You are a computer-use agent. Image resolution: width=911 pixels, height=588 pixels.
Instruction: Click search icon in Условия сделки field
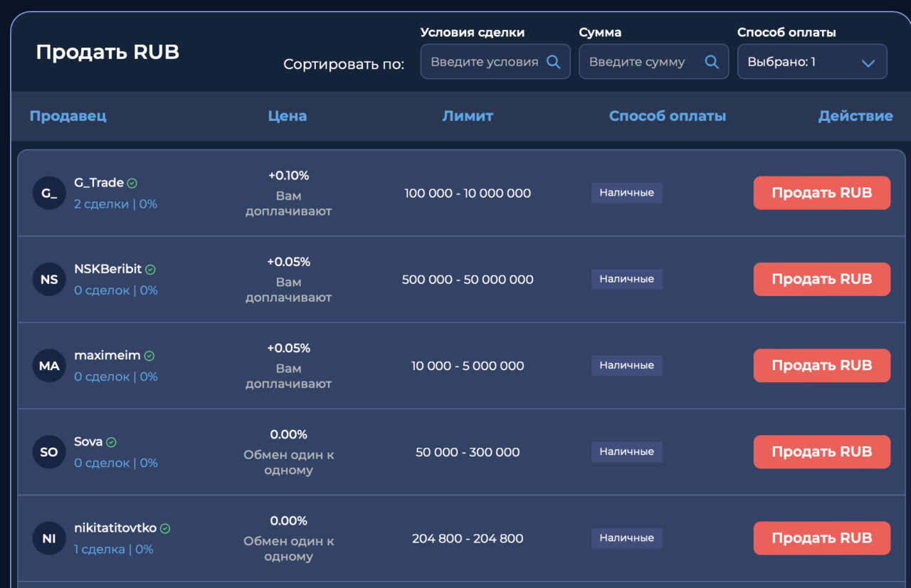tap(553, 62)
